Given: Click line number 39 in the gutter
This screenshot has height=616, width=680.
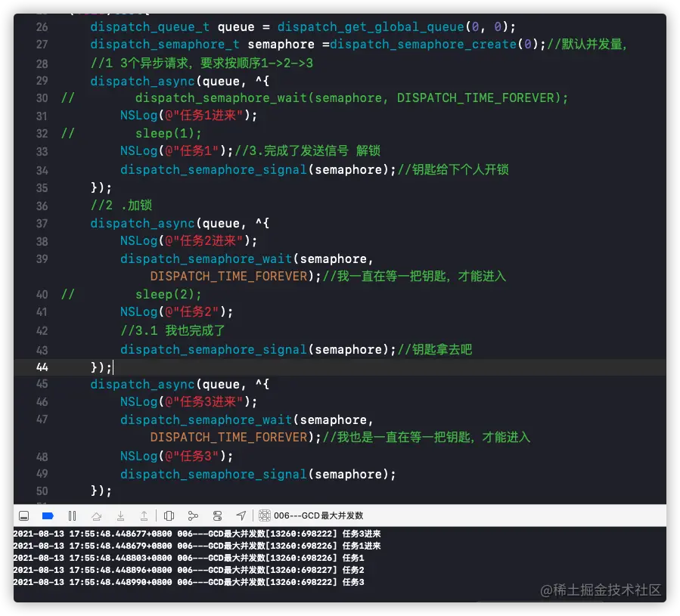Looking at the screenshot, I should (x=42, y=258).
